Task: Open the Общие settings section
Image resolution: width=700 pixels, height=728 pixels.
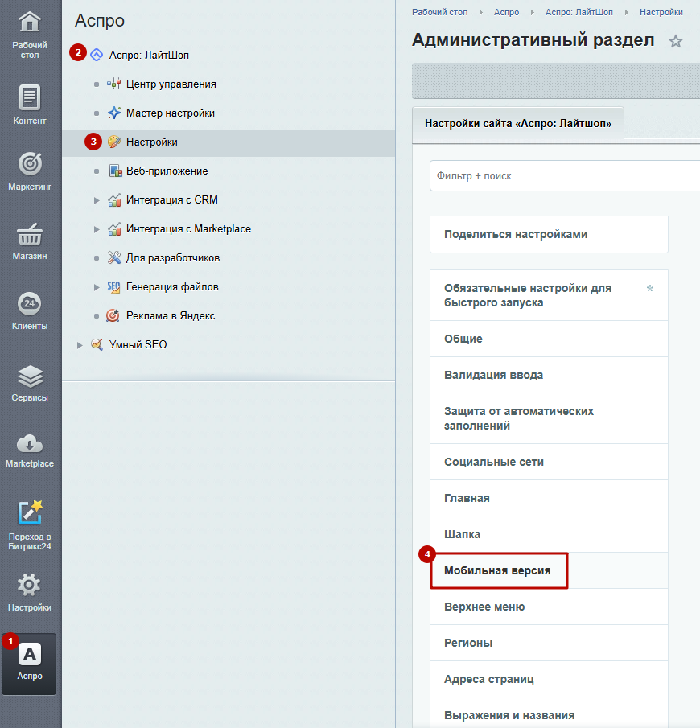Action: tap(549, 339)
